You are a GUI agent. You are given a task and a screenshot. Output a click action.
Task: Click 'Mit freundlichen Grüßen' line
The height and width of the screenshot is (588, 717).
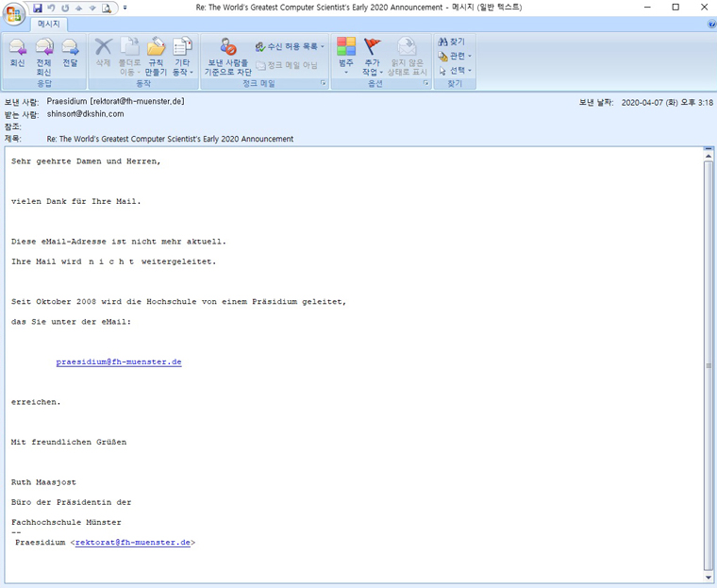(69, 442)
